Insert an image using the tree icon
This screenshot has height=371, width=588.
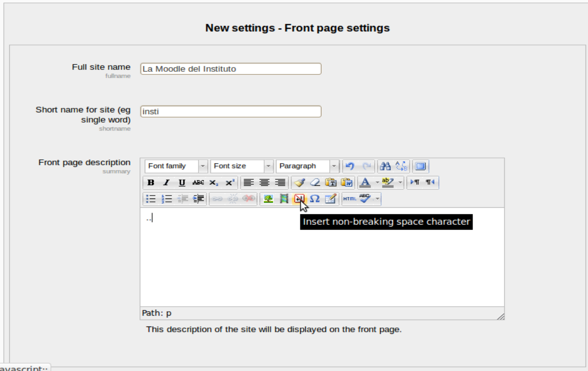point(268,199)
